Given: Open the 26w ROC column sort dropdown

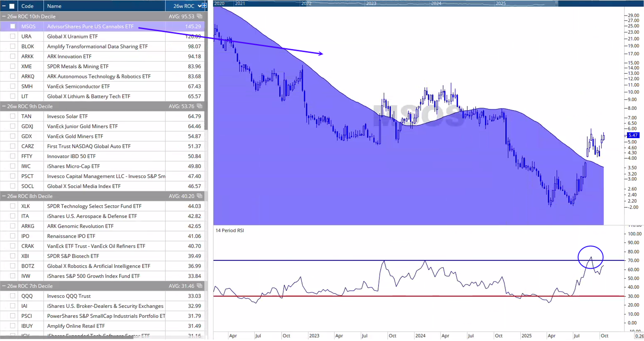Looking at the screenshot, I should click(200, 6).
